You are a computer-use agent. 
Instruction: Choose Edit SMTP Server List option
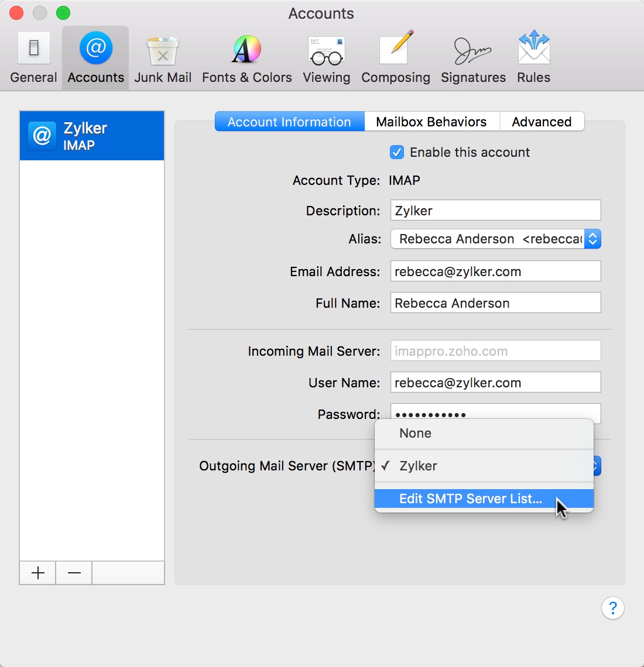click(x=470, y=498)
